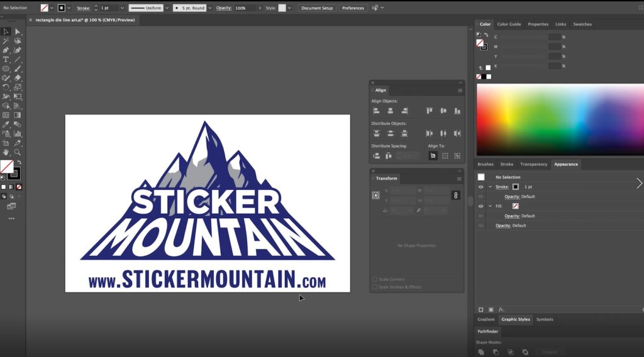Choose the Lasso tool

point(17,41)
